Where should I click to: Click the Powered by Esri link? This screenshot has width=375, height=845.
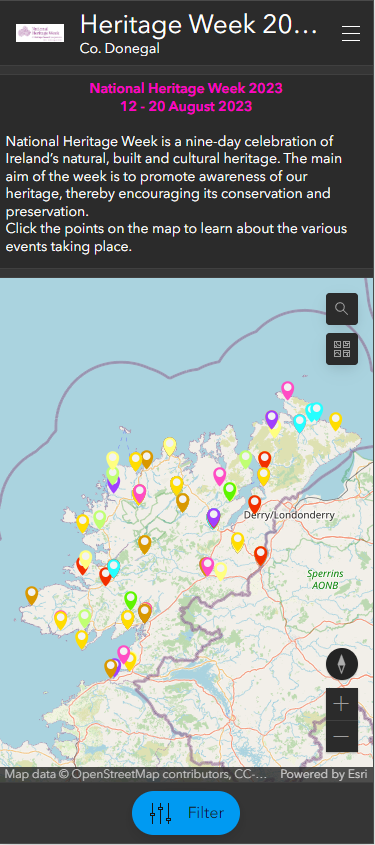click(x=323, y=774)
